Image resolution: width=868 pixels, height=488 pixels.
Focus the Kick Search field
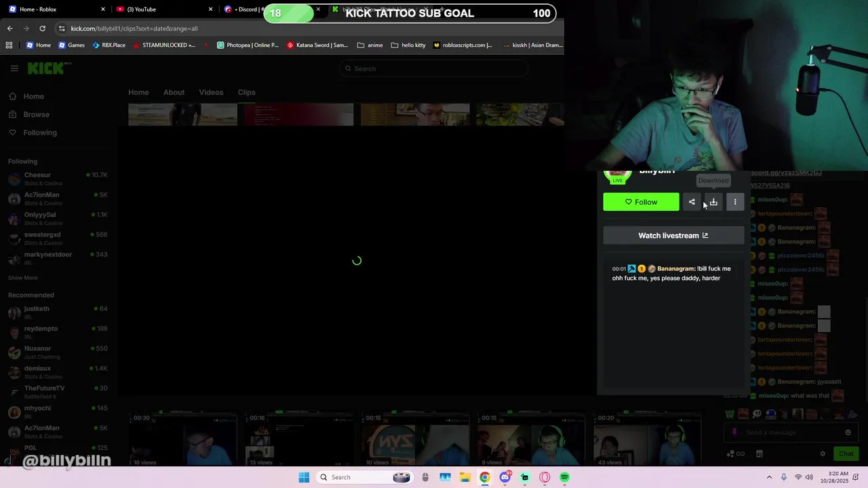tap(434, 68)
